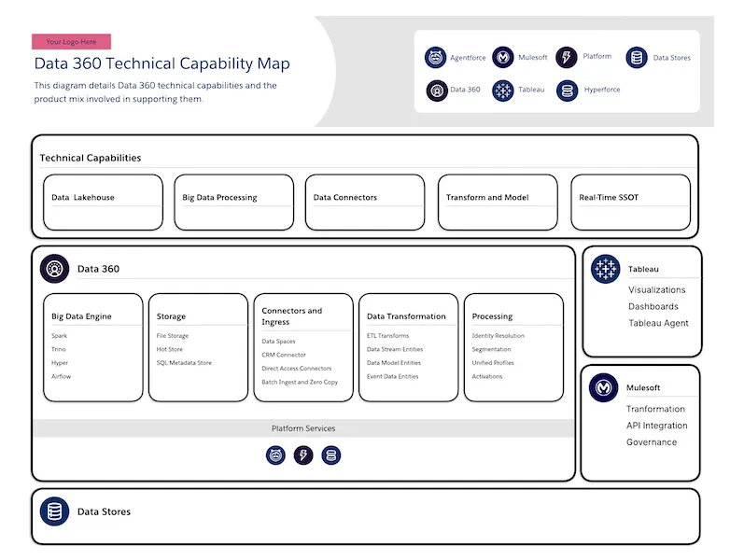This screenshot has height=560, width=730.
Task: Click Hyper in Big Data Engine
Action: tap(60, 363)
